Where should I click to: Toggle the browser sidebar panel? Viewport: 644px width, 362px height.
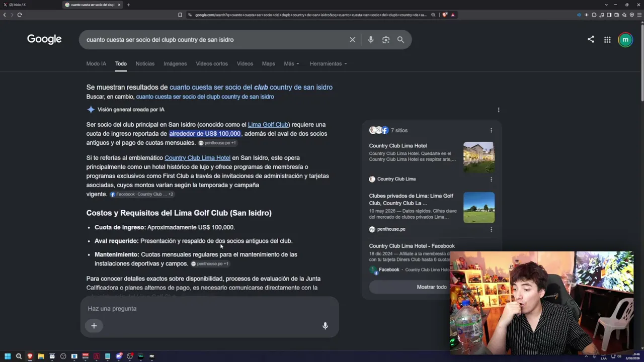[609, 15]
